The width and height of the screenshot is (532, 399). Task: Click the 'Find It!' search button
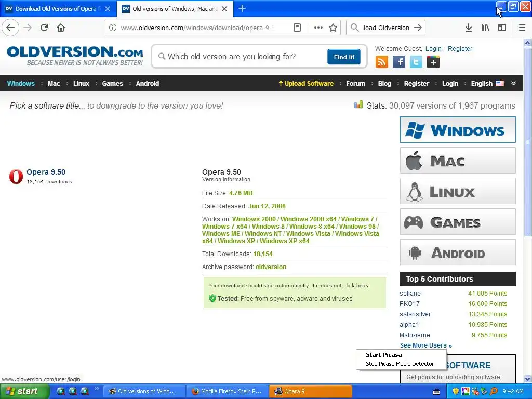[344, 57]
